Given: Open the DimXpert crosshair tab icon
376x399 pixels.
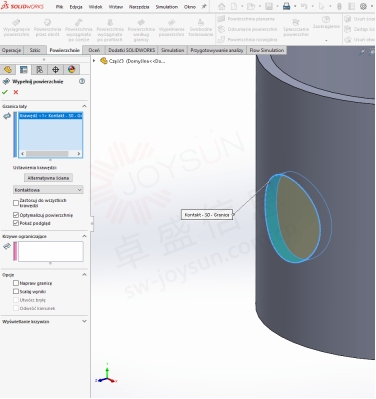Looking at the screenshot, I should 55,69.
